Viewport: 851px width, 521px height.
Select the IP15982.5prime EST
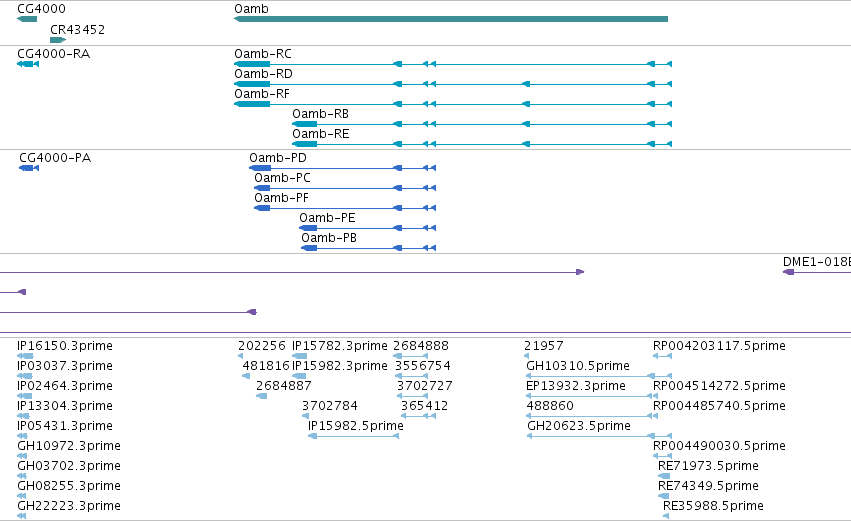click(356, 426)
